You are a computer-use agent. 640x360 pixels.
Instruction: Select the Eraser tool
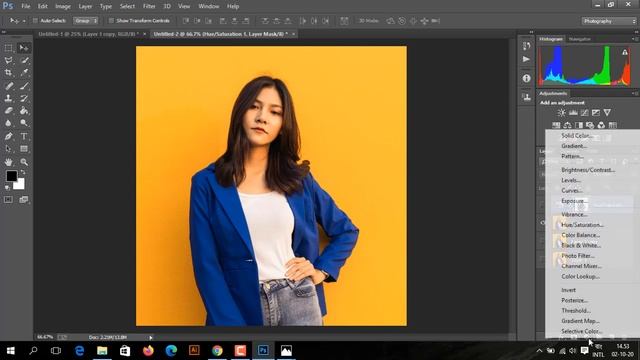click(8, 111)
